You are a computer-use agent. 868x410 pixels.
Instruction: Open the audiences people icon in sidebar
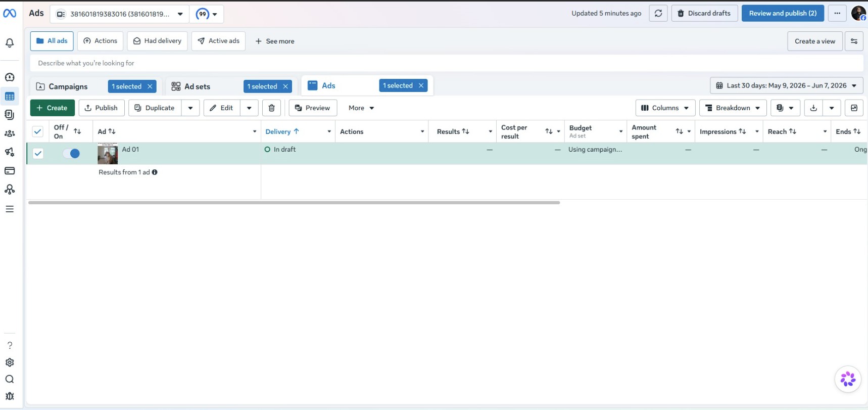point(10,133)
